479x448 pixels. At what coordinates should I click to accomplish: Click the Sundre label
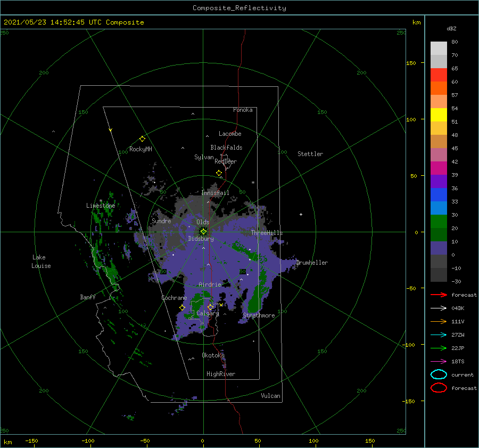click(x=161, y=221)
